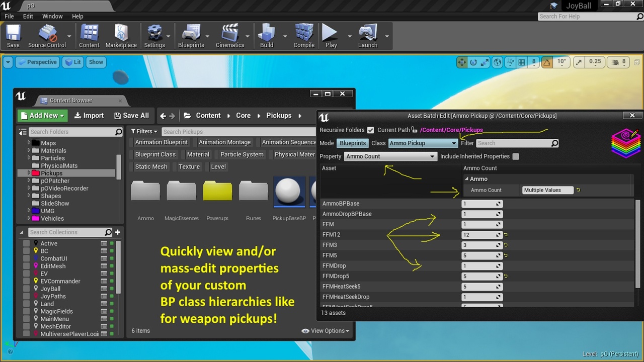Check the JoyBall collection checkbox
Screen dimensions: 644x362
(x=27, y=289)
